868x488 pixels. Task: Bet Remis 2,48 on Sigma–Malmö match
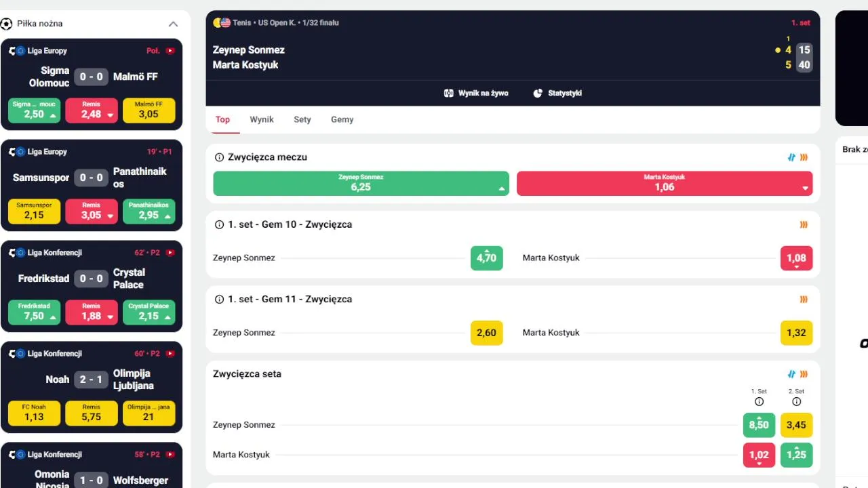[x=92, y=110]
